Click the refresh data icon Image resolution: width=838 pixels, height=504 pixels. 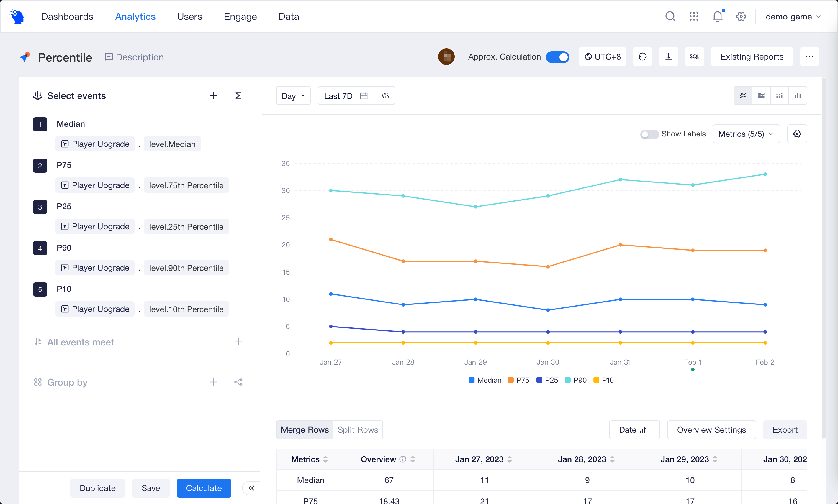[642, 57]
